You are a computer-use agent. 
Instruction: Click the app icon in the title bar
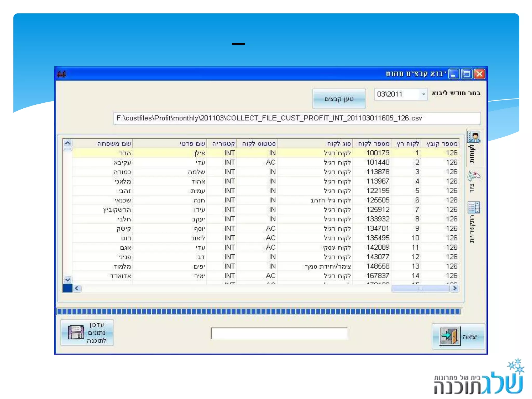tap(62, 74)
